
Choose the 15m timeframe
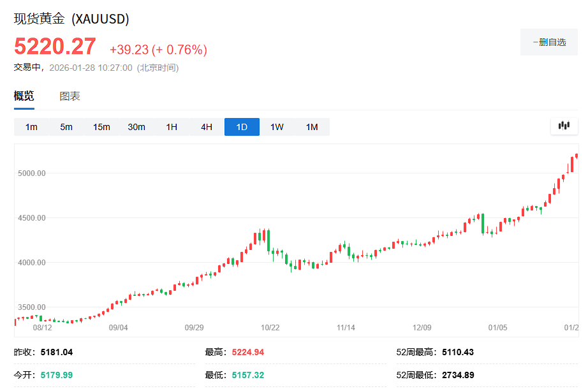click(101, 127)
